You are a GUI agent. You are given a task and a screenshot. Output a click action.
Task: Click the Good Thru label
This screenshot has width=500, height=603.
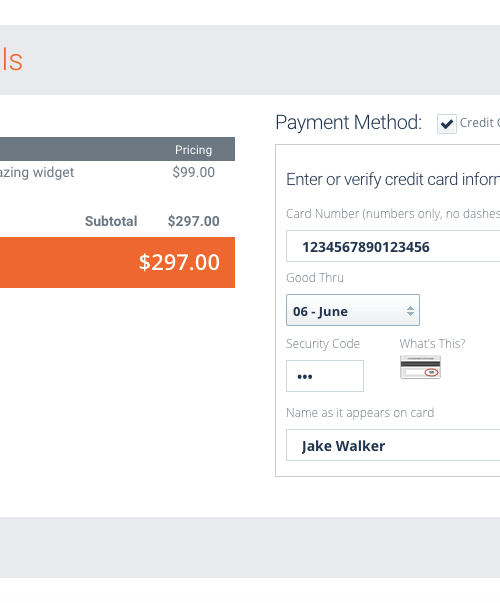(315, 278)
